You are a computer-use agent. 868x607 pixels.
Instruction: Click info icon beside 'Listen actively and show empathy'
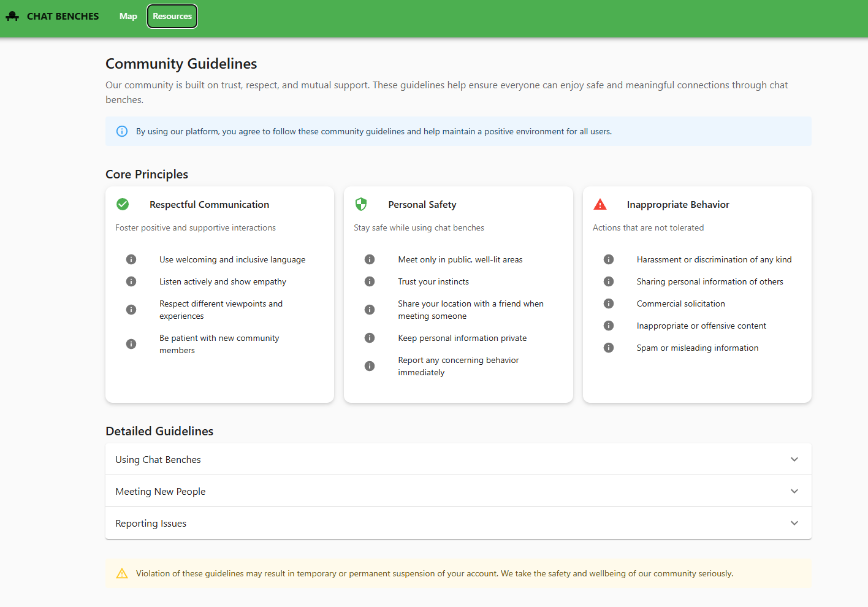[131, 281]
